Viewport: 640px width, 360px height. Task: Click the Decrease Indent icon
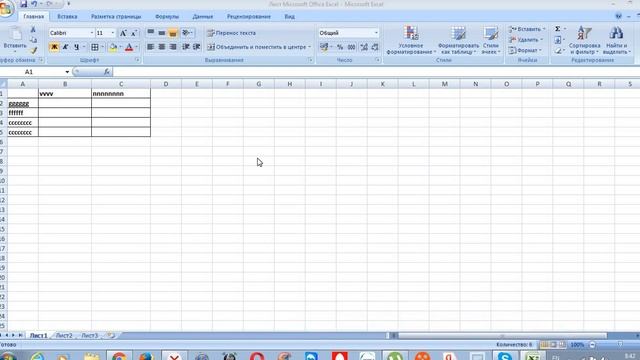tap(186, 47)
